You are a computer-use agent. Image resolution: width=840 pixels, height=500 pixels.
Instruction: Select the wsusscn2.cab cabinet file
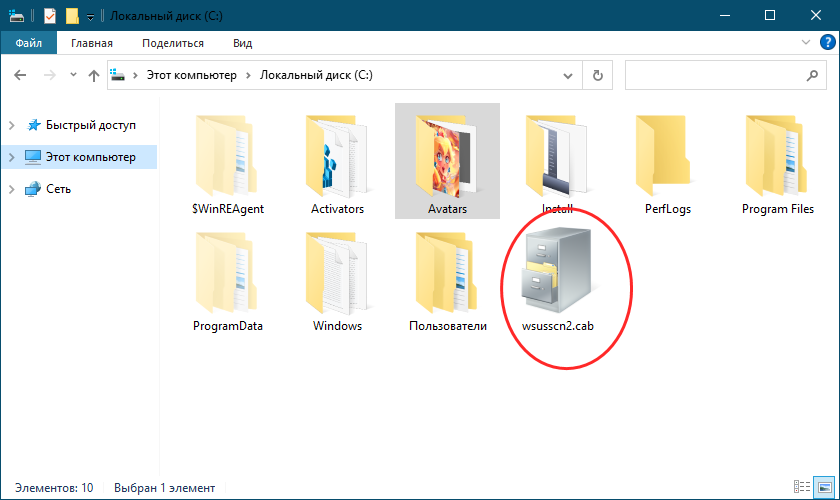pyautogui.click(x=557, y=280)
